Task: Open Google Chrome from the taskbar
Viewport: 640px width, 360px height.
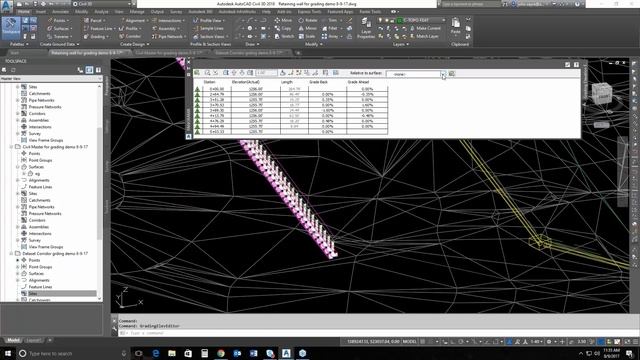Action: [221, 353]
